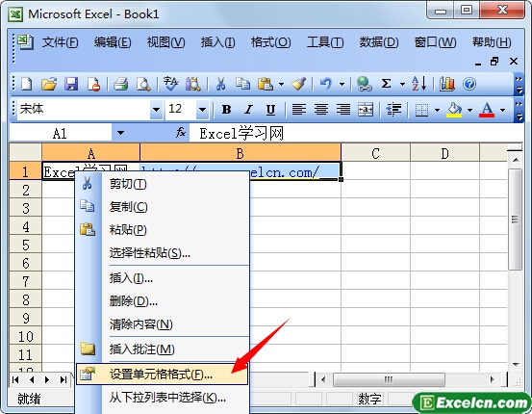Click the Insert Hyperlink globe icon
This screenshot has height=414, width=532.
point(364,84)
